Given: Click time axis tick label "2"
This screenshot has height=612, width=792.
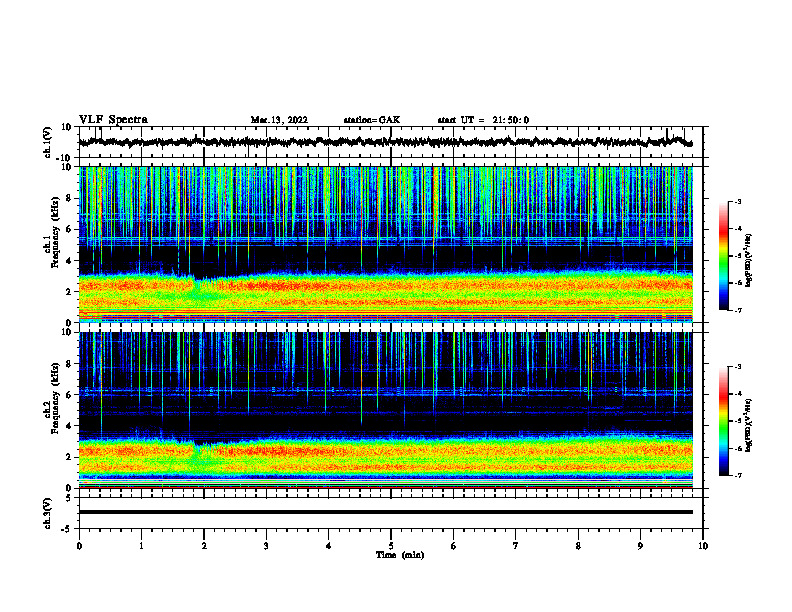Looking at the screenshot, I should 204,546.
